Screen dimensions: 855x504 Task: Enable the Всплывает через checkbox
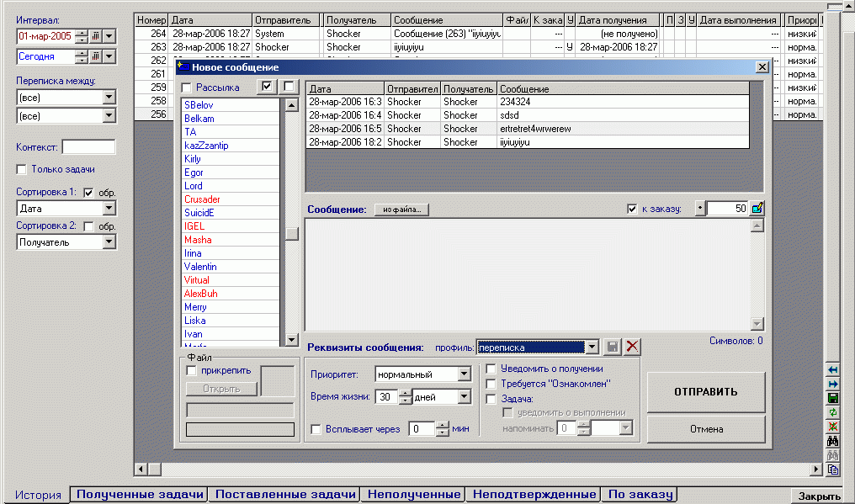(x=316, y=429)
